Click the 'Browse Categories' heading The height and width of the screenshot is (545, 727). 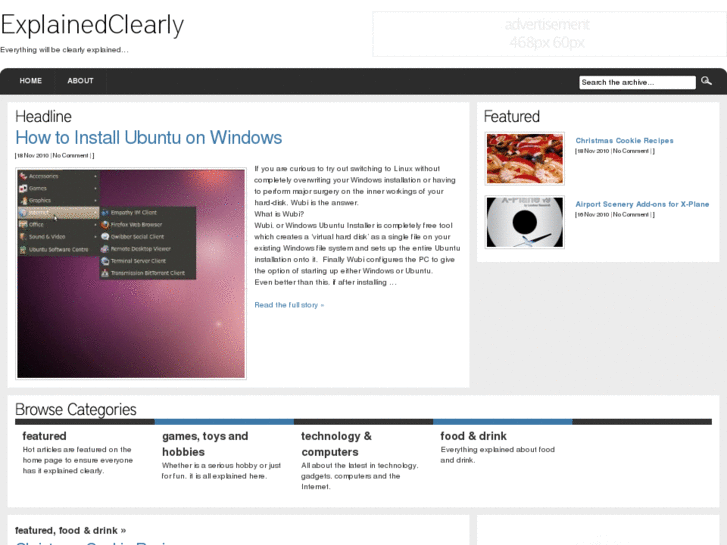(x=76, y=410)
